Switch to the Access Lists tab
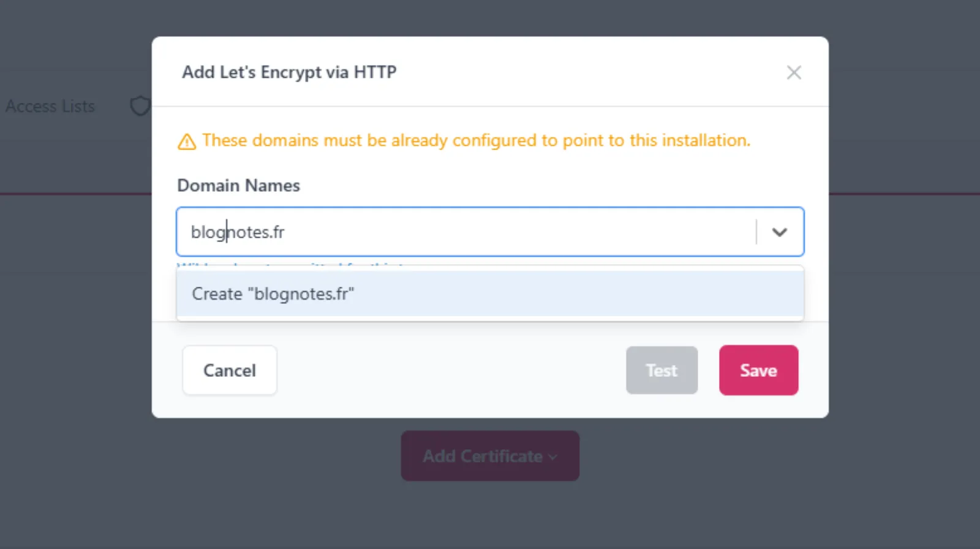Viewport: 980px width, 549px height. pyautogui.click(x=50, y=107)
